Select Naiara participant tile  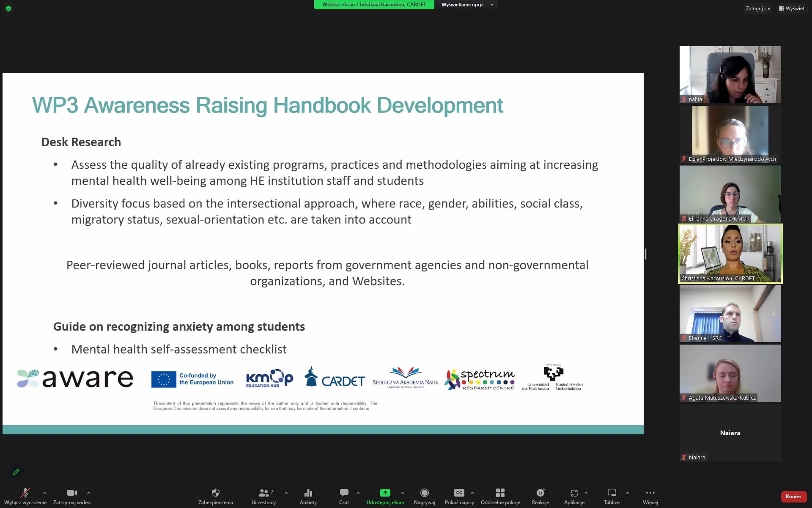[730, 433]
